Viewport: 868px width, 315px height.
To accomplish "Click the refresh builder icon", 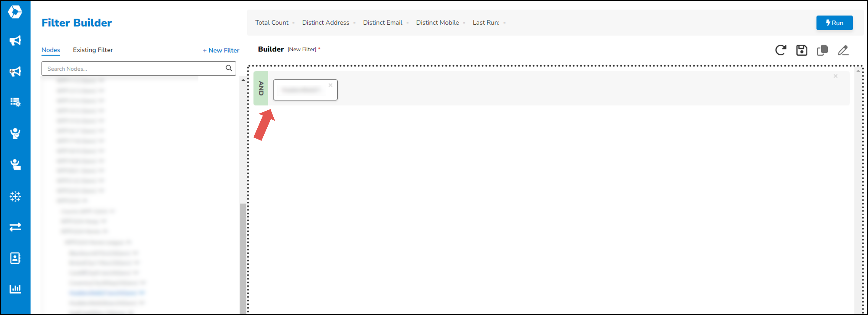I will pyautogui.click(x=781, y=50).
